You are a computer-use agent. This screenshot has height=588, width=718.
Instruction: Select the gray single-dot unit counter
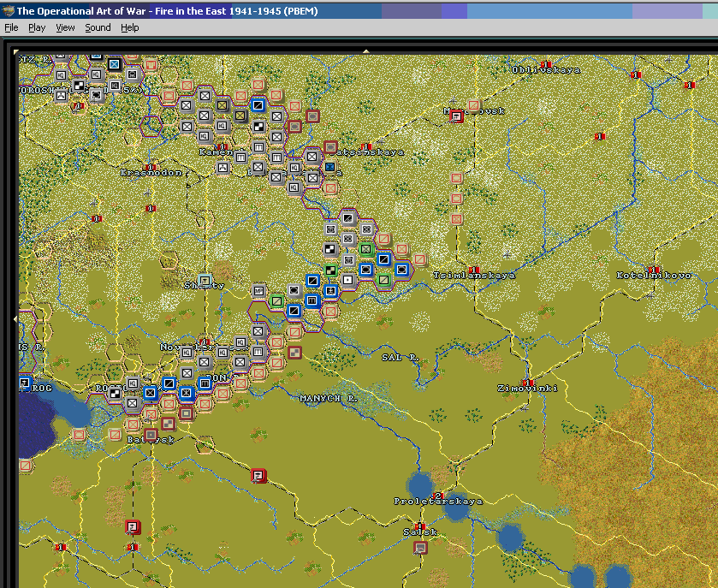(x=348, y=280)
